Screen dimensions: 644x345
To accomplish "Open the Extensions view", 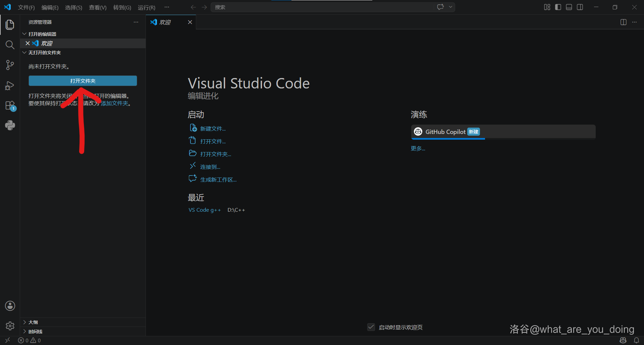I will tap(10, 106).
